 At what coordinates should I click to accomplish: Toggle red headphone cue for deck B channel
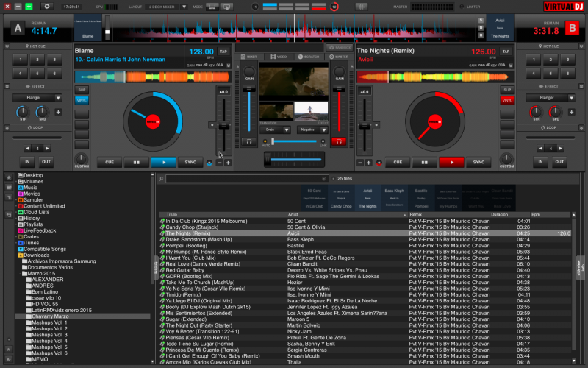pyautogui.click(x=339, y=141)
